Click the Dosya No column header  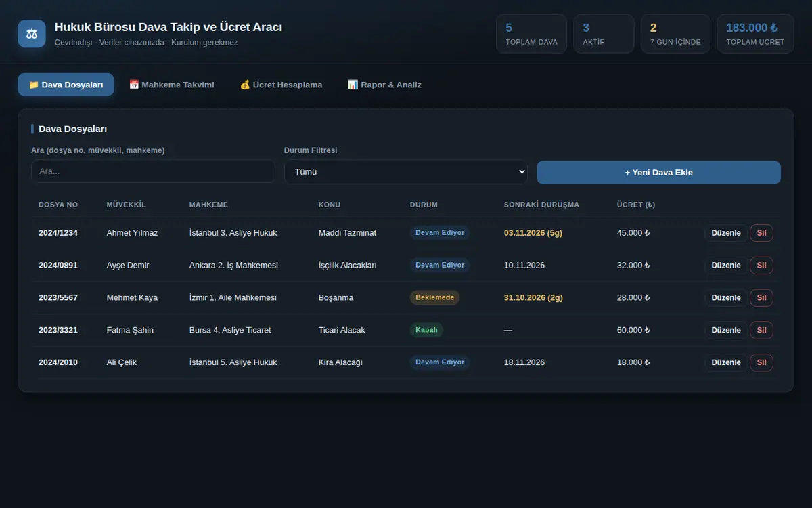click(x=58, y=205)
